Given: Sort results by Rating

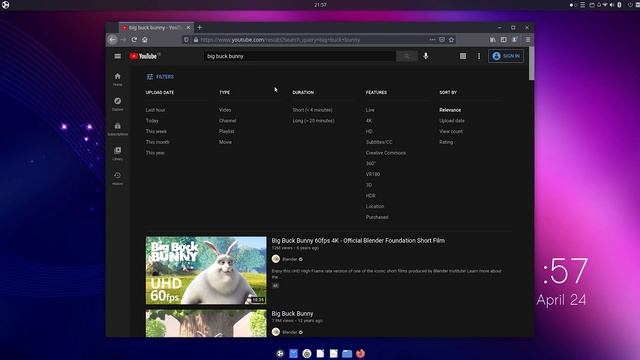Looking at the screenshot, I should (446, 142).
